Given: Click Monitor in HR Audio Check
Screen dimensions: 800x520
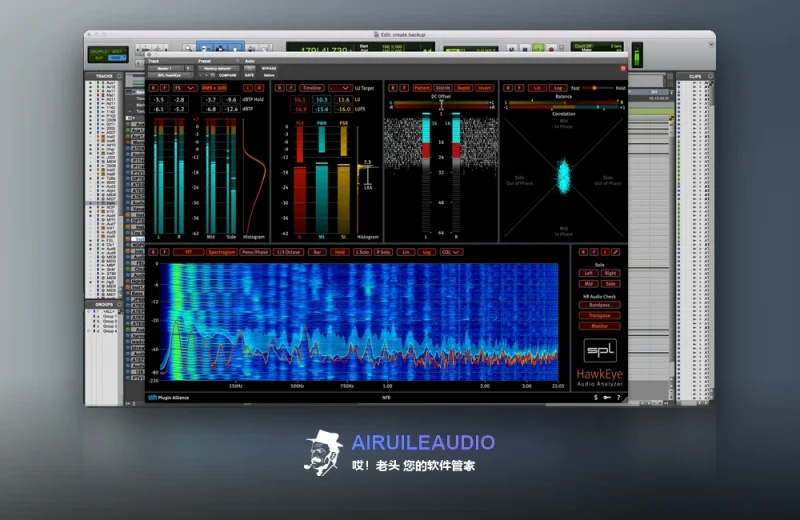Looking at the screenshot, I should [599, 326].
